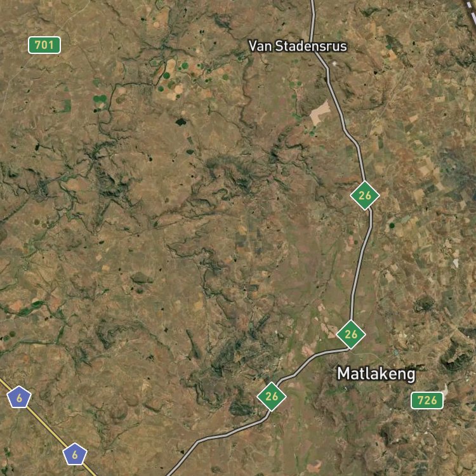
Task: Select the green 726 route shield
Action: [x=427, y=400]
